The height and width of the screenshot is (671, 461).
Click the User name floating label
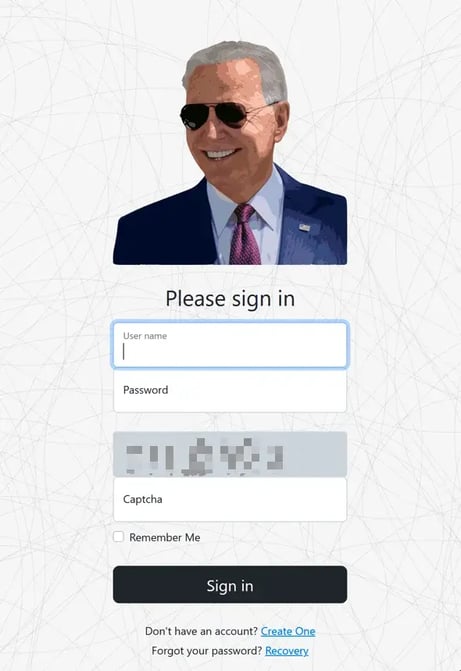tap(145, 336)
